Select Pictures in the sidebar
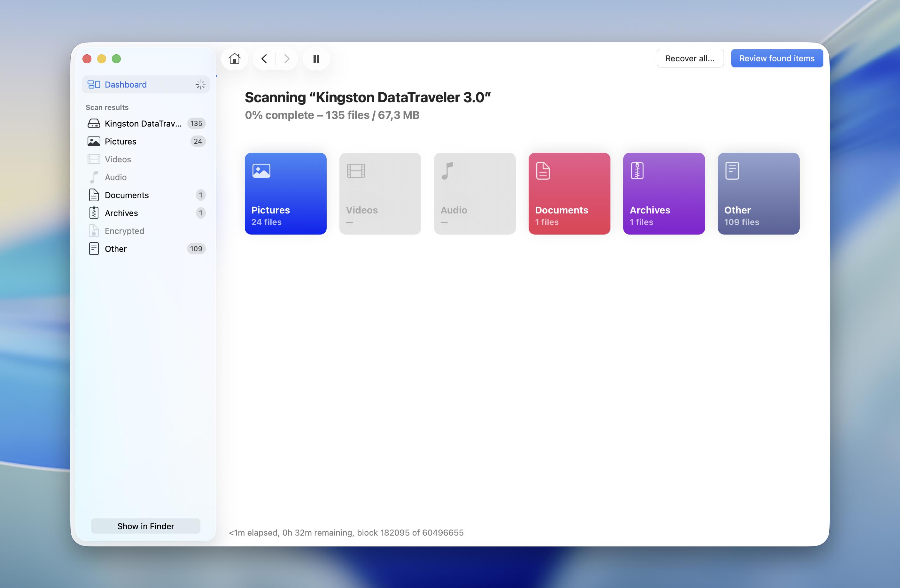Image resolution: width=900 pixels, height=588 pixels. tap(146, 142)
